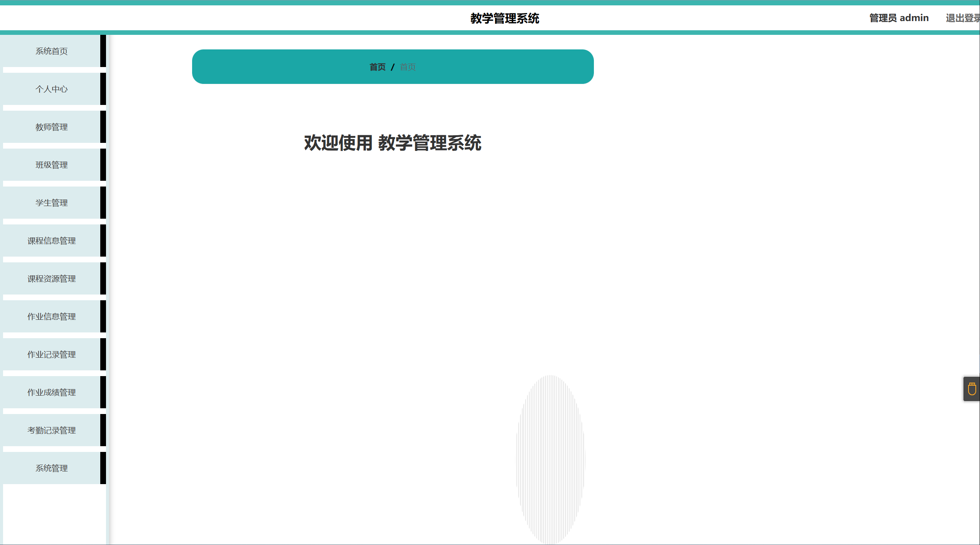
Task: Expand the 系统管理 section
Action: click(x=51, y=468)
